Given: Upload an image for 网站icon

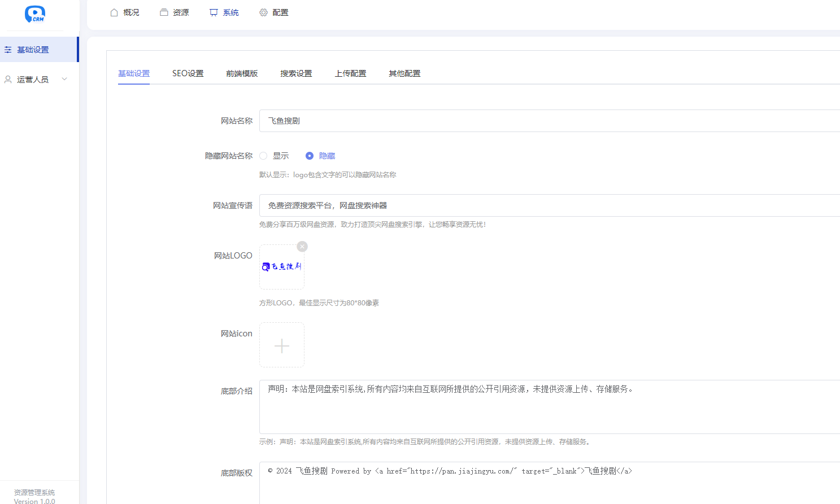Looking at the screenshot, I should coord(282,345).
